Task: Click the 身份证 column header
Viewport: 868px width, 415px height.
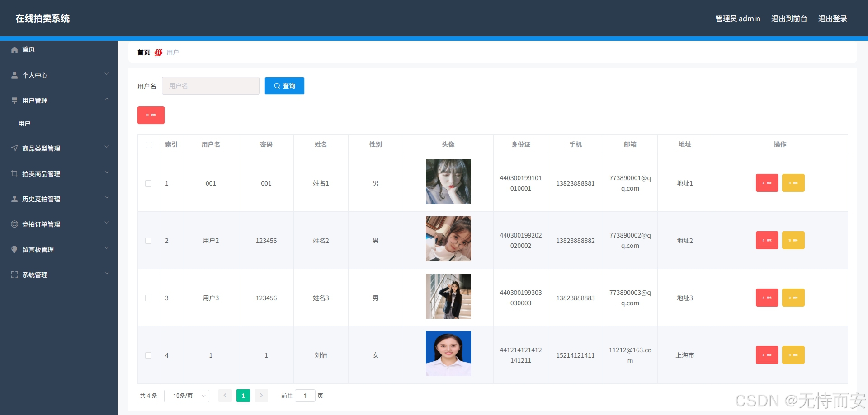Action: click(521, 145)
